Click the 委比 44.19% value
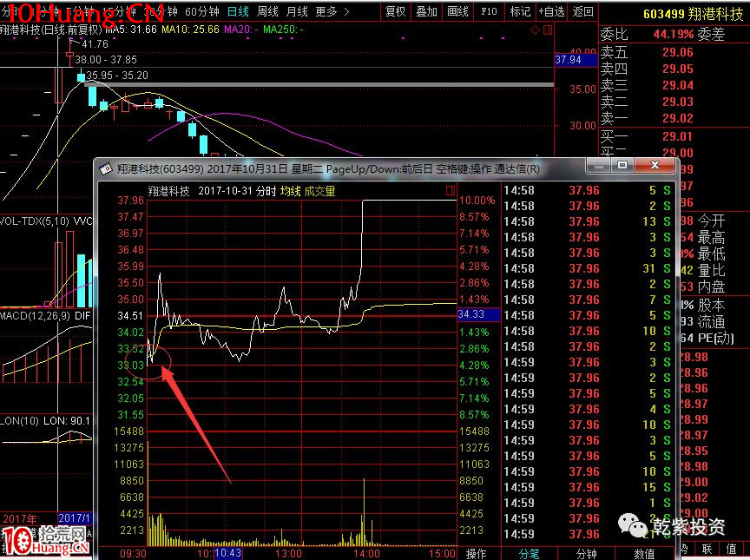This screenshot has width=750, height=560. click(674, 35)
